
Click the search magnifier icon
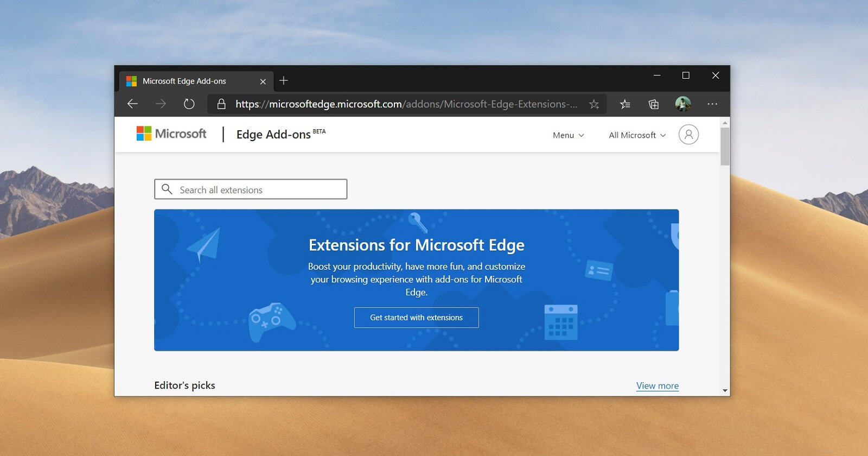point(167,189)
